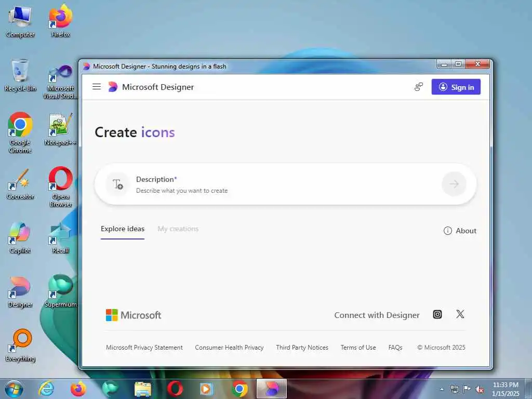This screenshot has width=532, height=399.
Task: Click the Microsoft Designer header title text
Action: (x=158, y=87)
